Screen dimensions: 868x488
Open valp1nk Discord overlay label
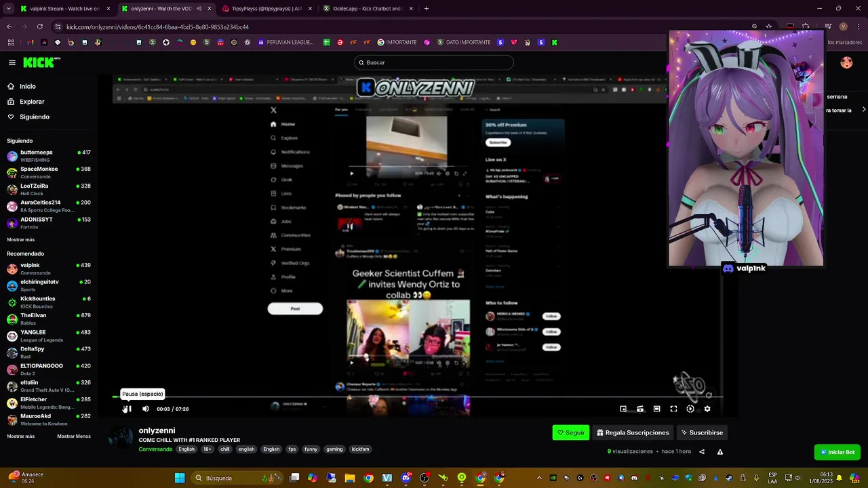pos(744,268)
